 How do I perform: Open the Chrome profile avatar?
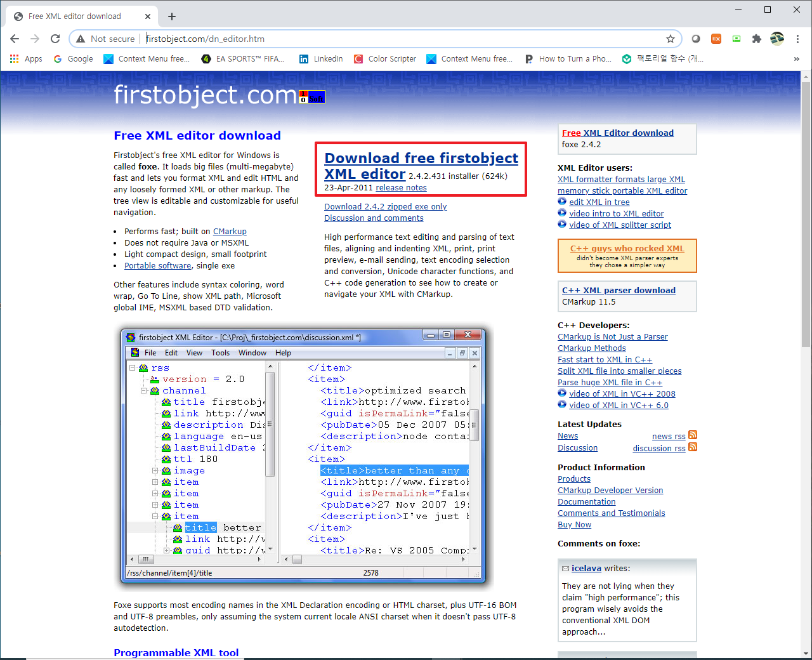(x=777, y=39)
